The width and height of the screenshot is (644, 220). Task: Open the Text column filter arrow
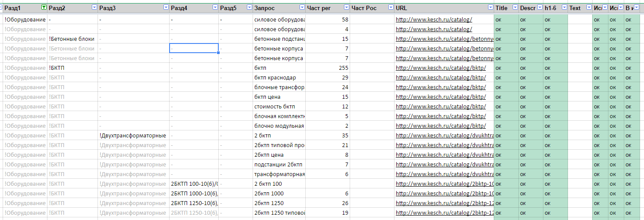(x=588, y=8)
